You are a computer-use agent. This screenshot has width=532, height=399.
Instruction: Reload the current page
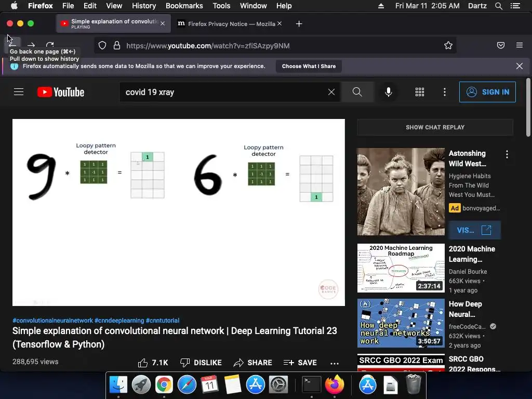point(50,45)
